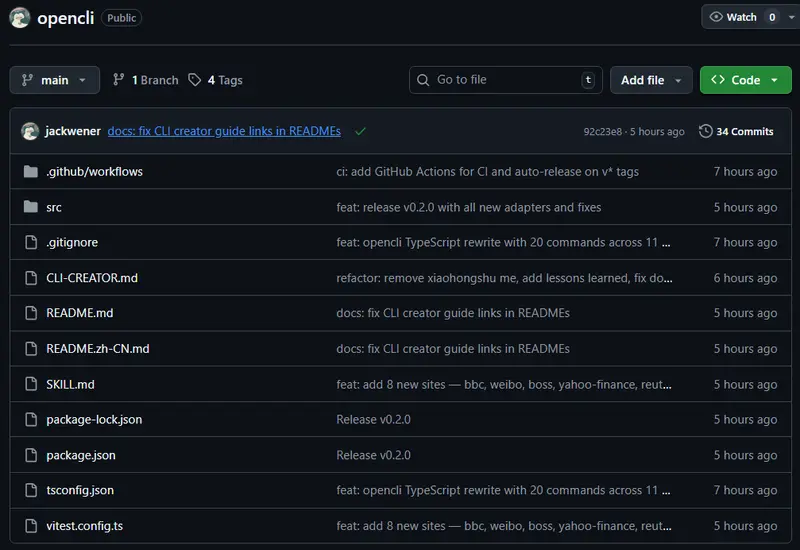Open the 34 Commits history link

click(x=736, y=131)
